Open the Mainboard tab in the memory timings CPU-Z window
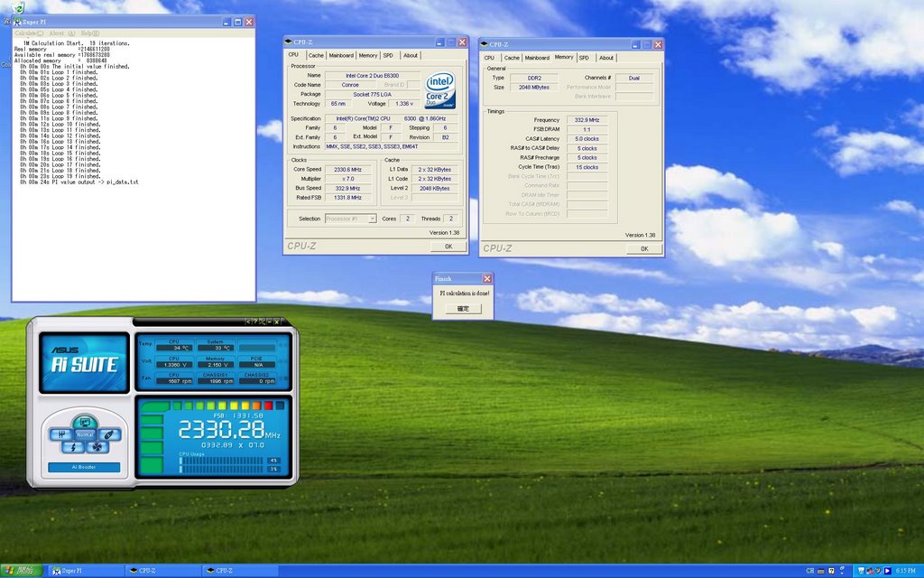Viewport: 924px width, 578px height. (537, 58)
